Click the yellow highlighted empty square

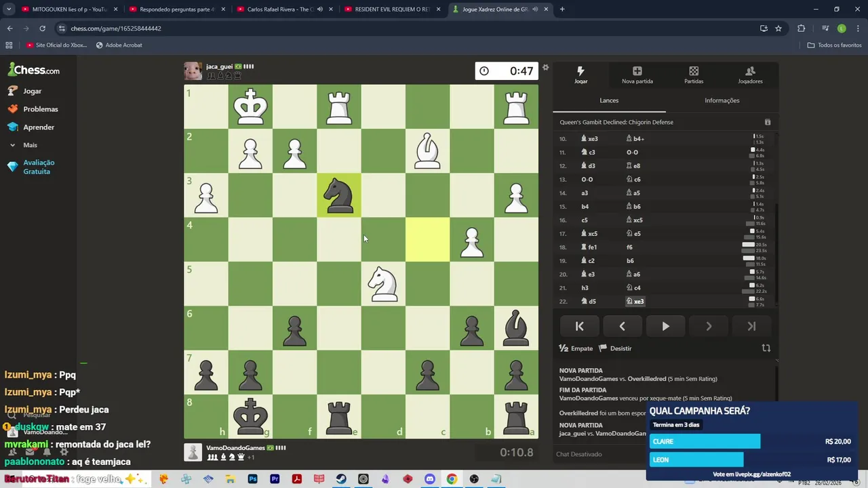[427, 239]
